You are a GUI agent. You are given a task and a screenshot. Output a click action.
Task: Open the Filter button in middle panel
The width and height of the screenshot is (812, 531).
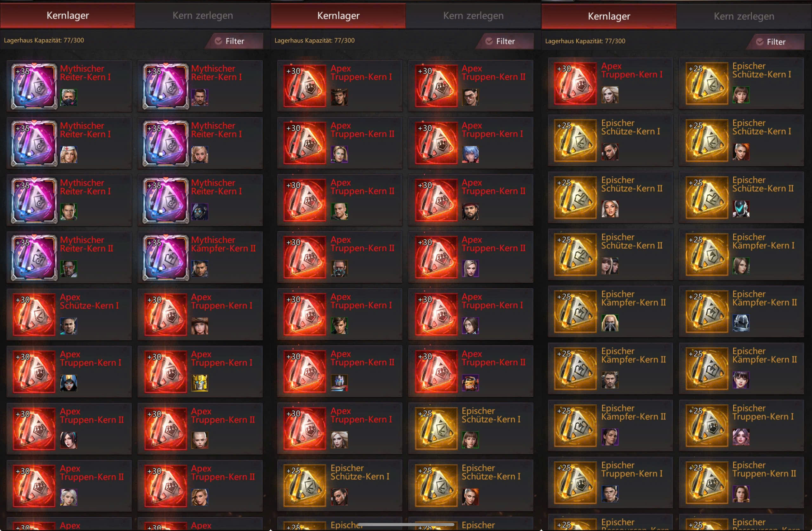[505, 41]
